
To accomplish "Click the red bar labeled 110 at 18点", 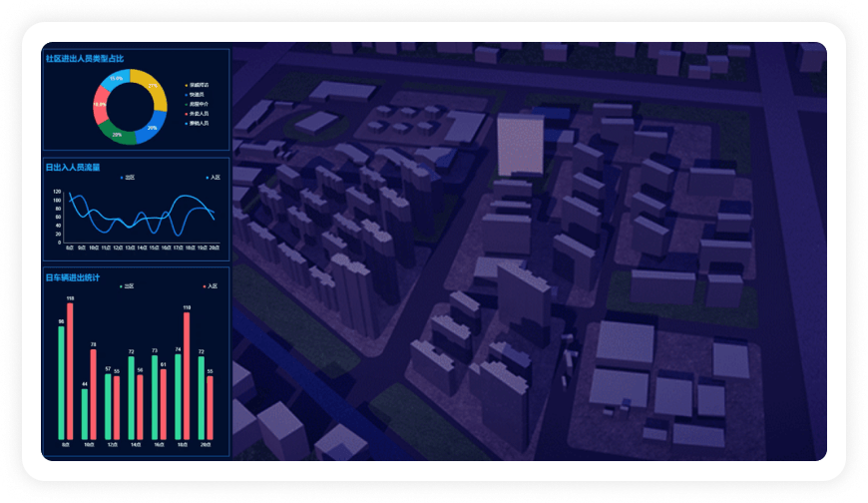I will (x=187, y=374).
